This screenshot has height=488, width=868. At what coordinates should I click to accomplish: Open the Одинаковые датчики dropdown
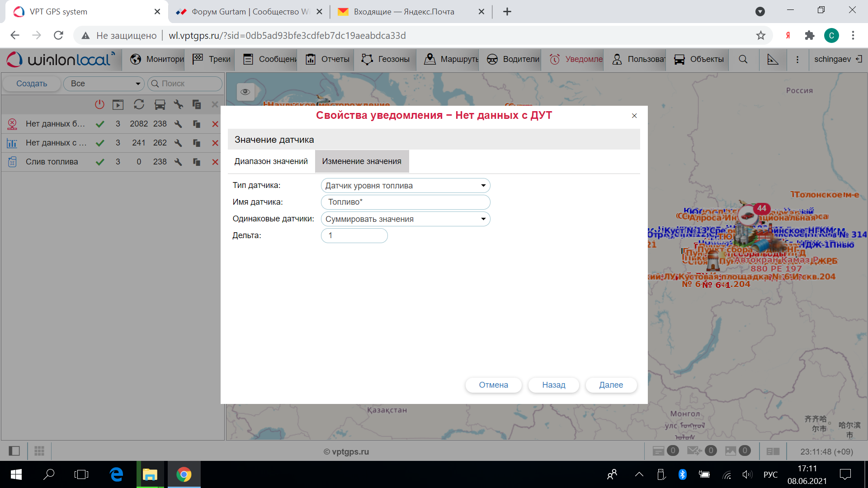click(405, 219)
